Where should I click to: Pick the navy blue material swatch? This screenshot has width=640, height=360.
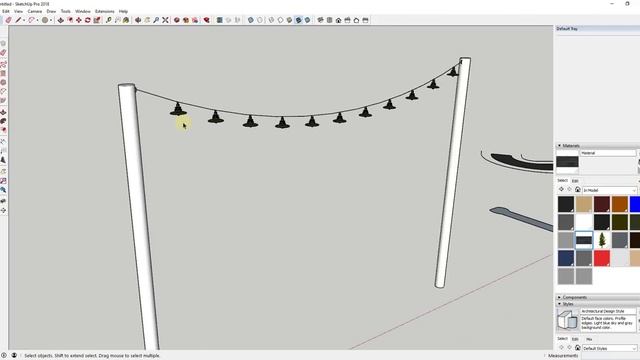(x=566, y=258)
